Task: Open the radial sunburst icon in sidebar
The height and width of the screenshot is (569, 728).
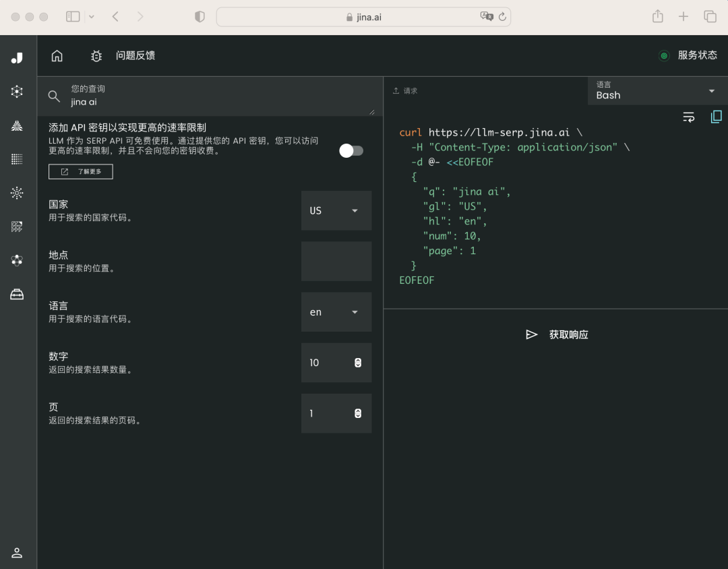Action: pos(17,193)
